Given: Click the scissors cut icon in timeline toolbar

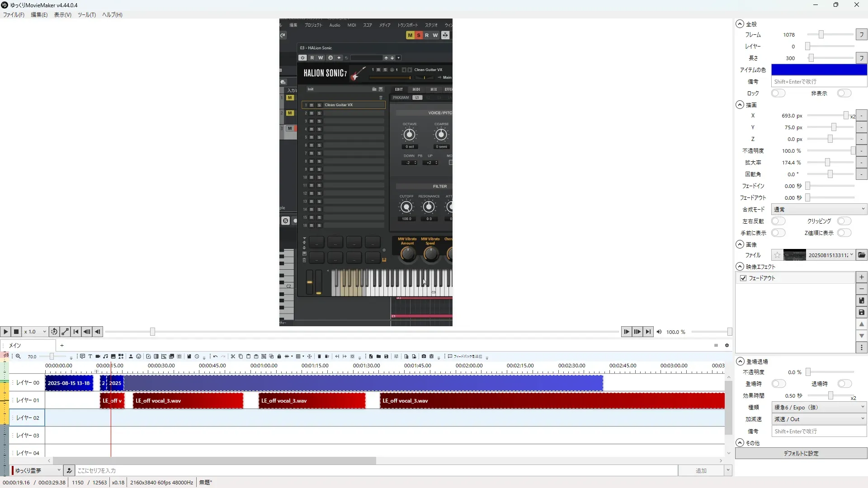Looking at the screenshot, I should tap(233, 357).
